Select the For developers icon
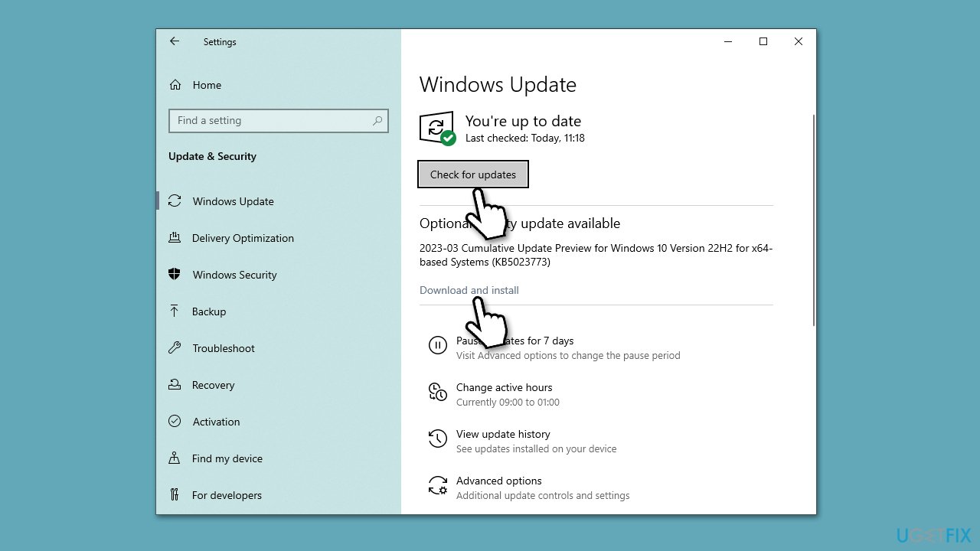Screen dimensions: 980x551 tap(175, 495)
